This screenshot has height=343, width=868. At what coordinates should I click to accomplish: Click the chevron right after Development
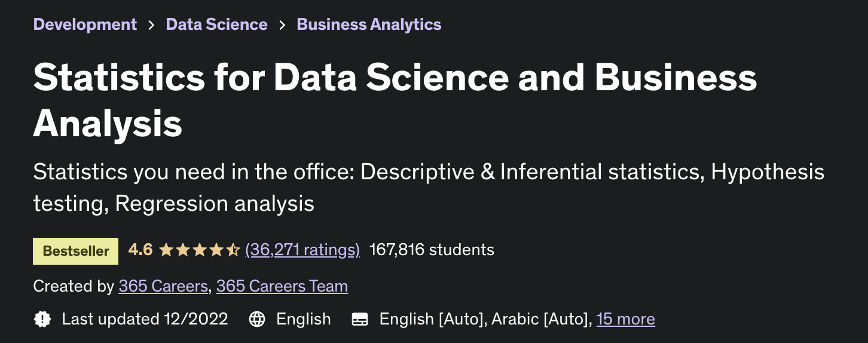click(151, 25)
